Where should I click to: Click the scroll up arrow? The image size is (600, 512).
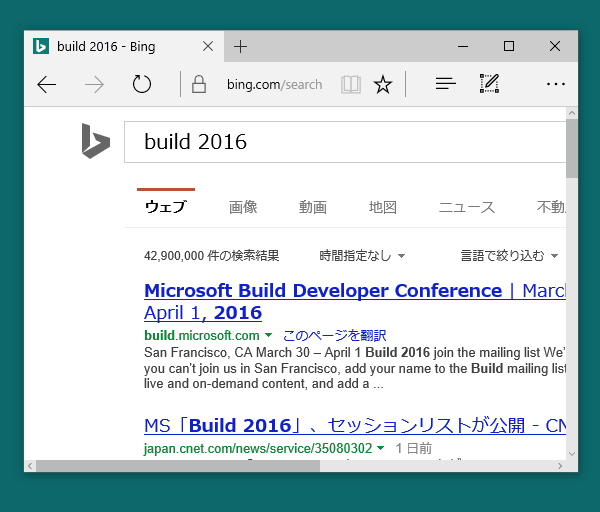click(572, 113)
